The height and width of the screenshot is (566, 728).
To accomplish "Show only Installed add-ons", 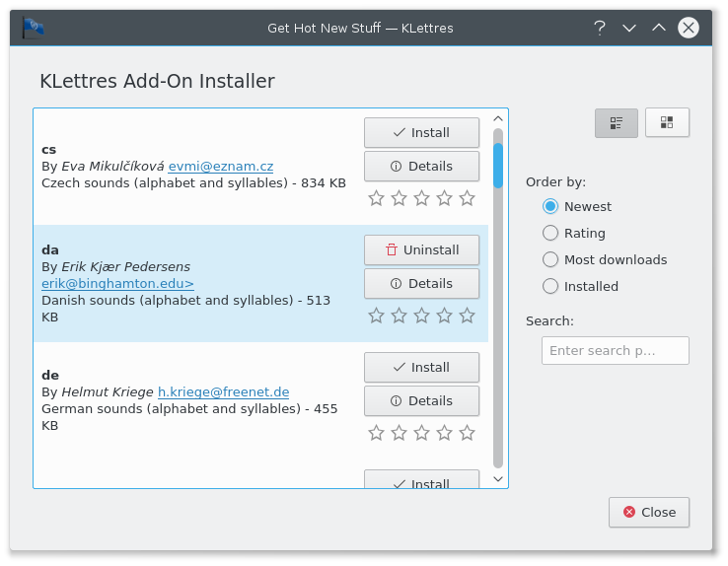I will pyautogui.click(x=580, y=286).
